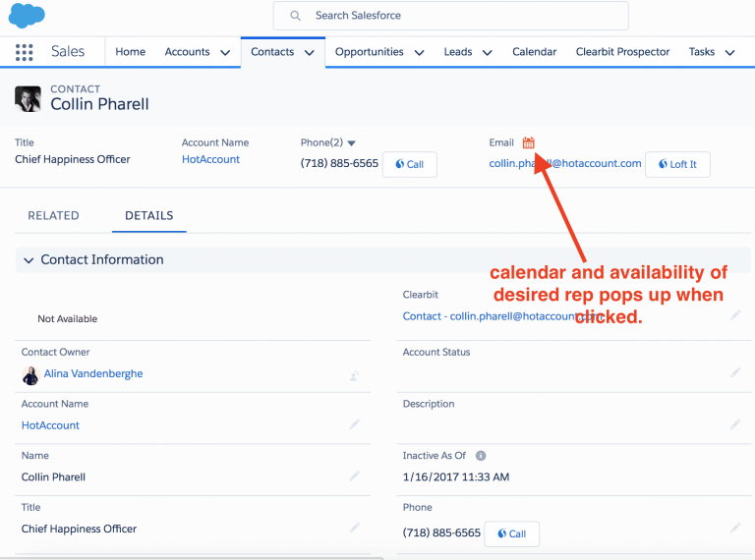
Task: Open the Accounts tab dropdown chevron
Action: pyautogui.click(x=225, y=52)
